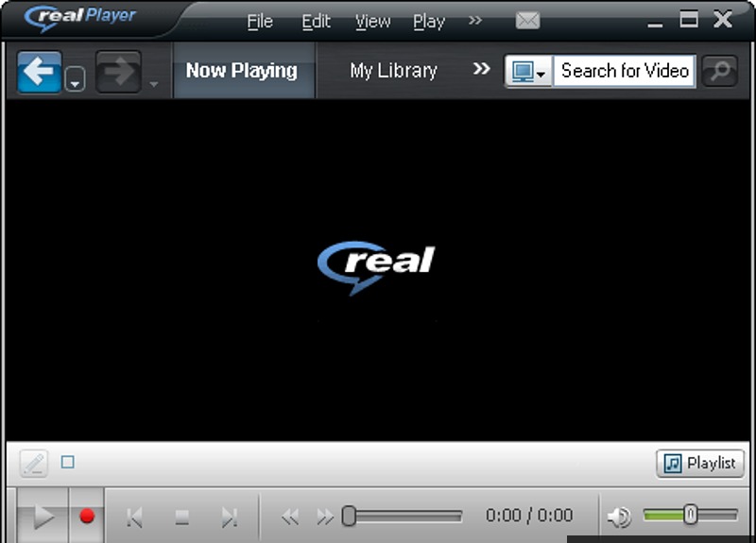The width and height of the screenshot is (756, 543).
Task: Maximize the RealPlayer window
Action: pos(689,19)
